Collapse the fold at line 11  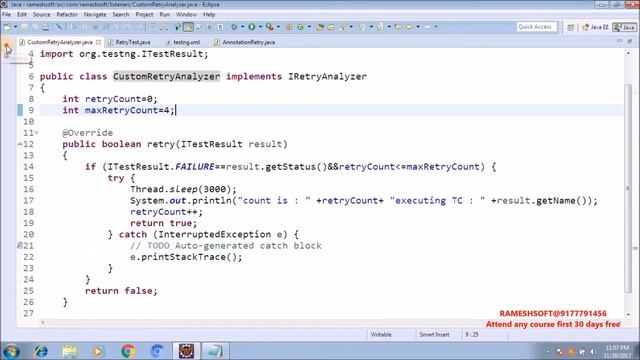point(36,133)
